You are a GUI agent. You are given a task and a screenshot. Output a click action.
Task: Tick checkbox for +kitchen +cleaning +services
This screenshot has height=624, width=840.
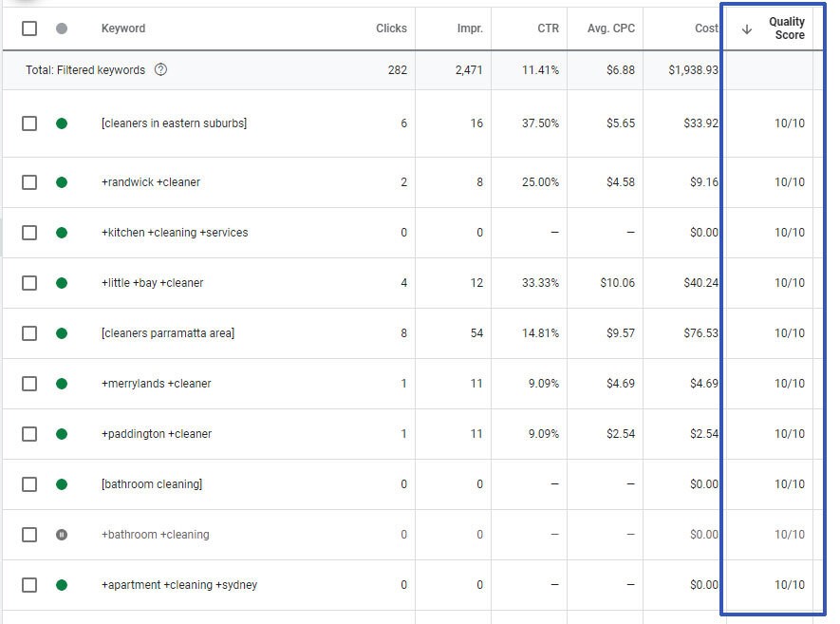click(29, 234)
